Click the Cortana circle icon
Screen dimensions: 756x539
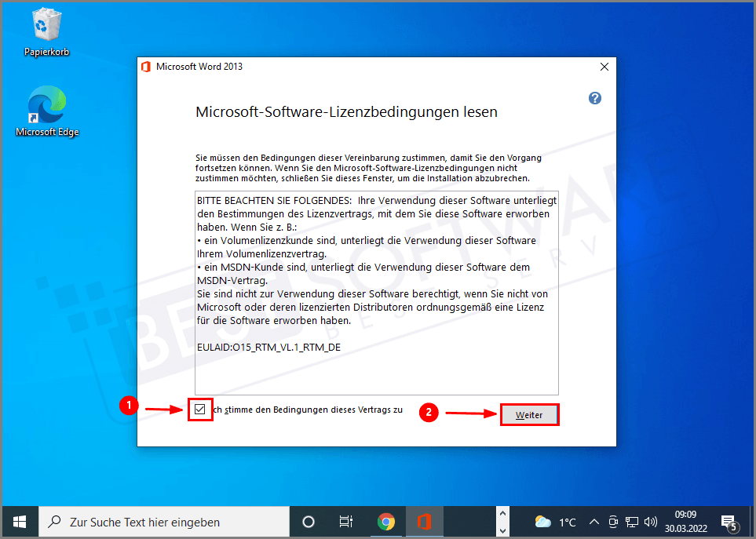(x=308, y=521)
